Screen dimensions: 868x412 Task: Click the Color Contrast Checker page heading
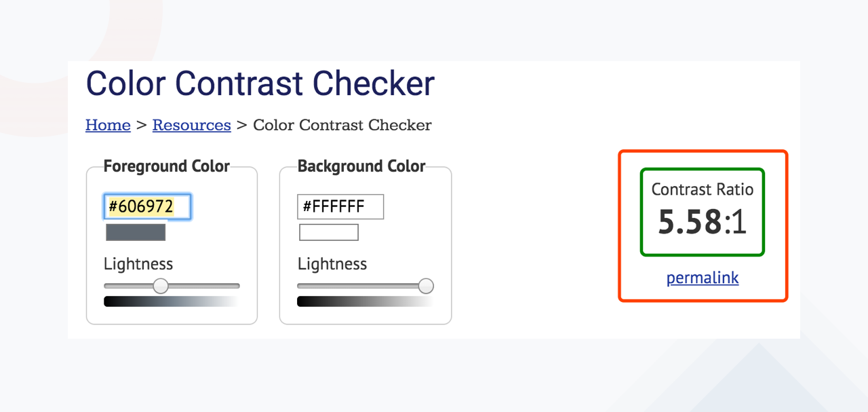tap(260, 83)
